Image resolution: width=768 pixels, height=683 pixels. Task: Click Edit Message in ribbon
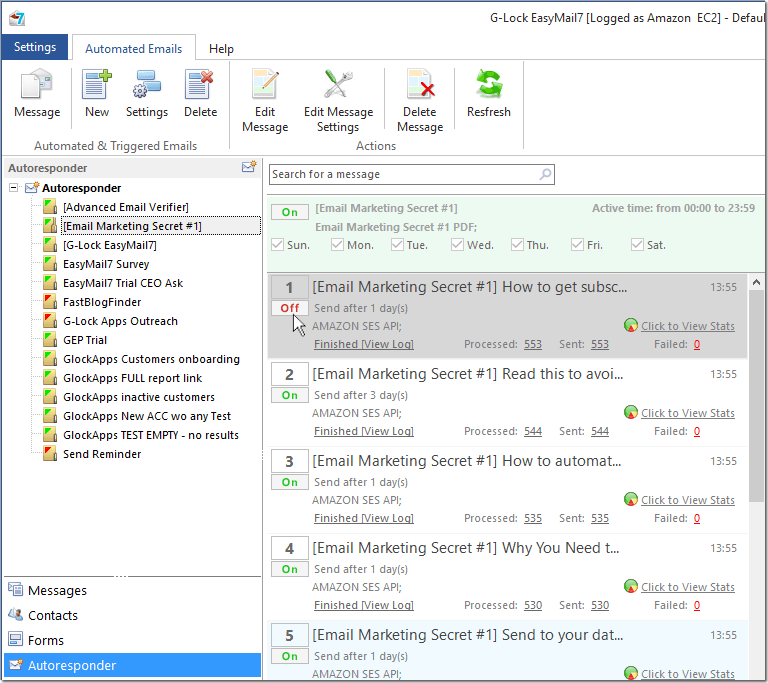(265, 101)
